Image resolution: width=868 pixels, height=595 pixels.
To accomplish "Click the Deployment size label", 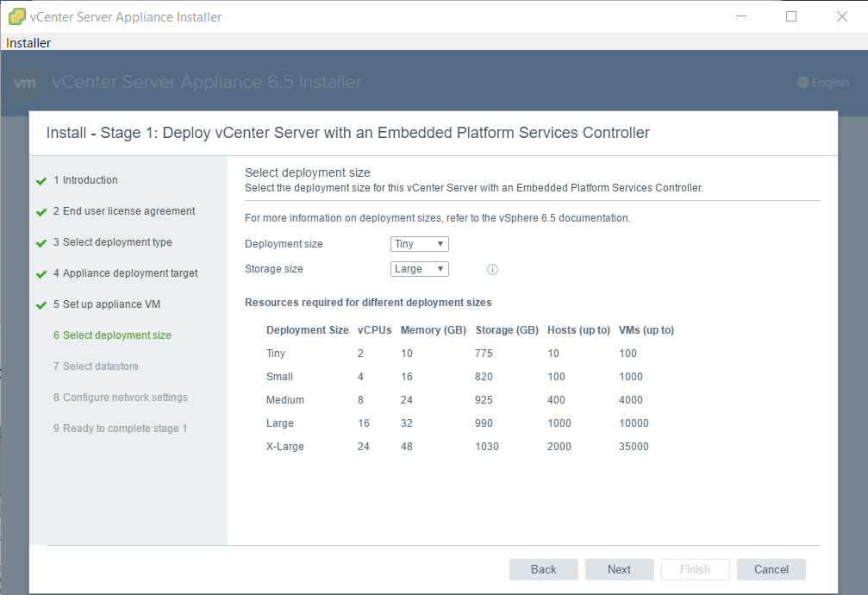I will (284, 244).
